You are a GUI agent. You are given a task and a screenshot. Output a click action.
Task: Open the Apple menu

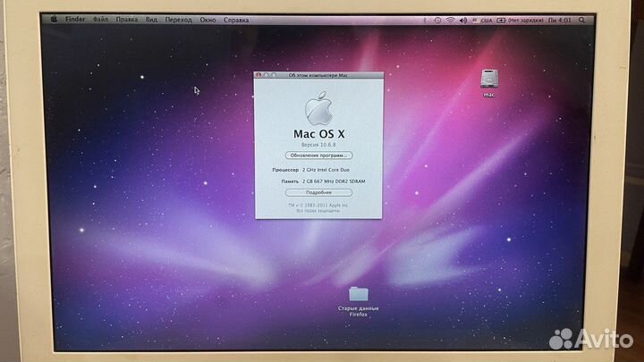(54, 19)
